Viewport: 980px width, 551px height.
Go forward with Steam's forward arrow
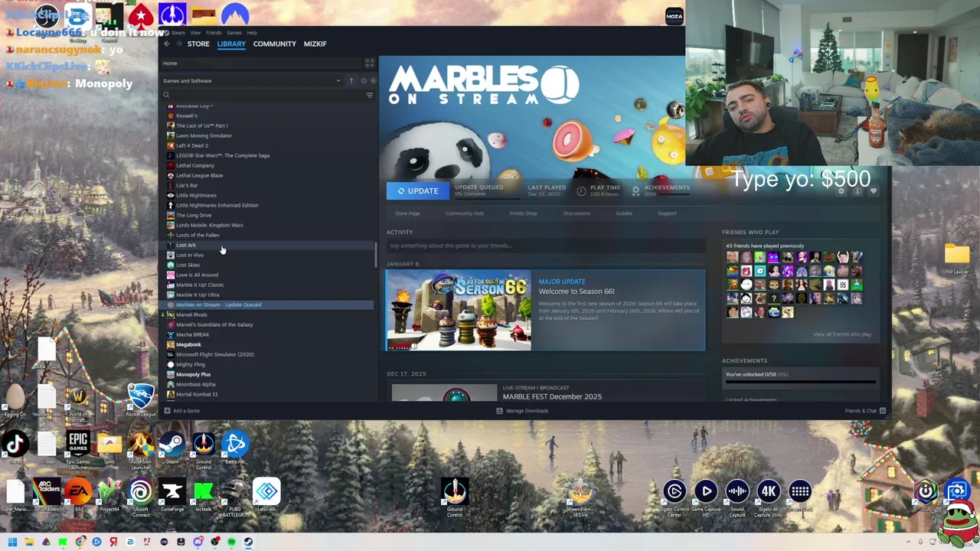[x=178, y=44]
